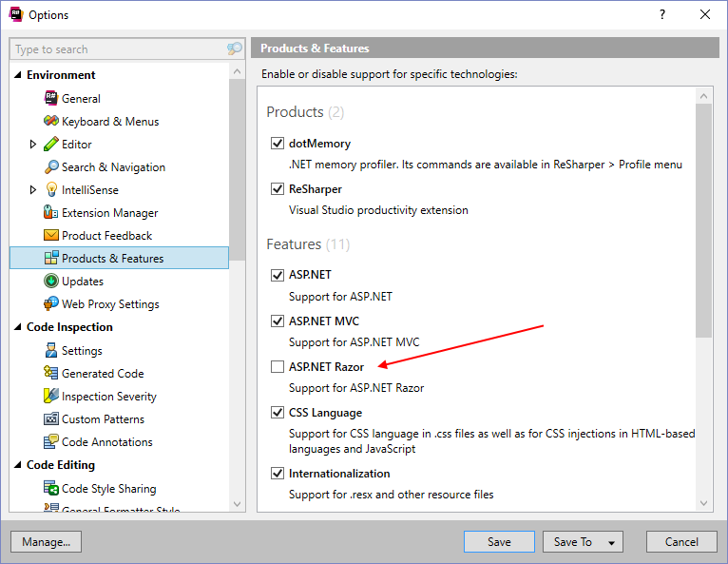The height and width of the screenshot is (564, 728).
Task: Select Search & Navigation in the tree
Action: coord(113,166)
